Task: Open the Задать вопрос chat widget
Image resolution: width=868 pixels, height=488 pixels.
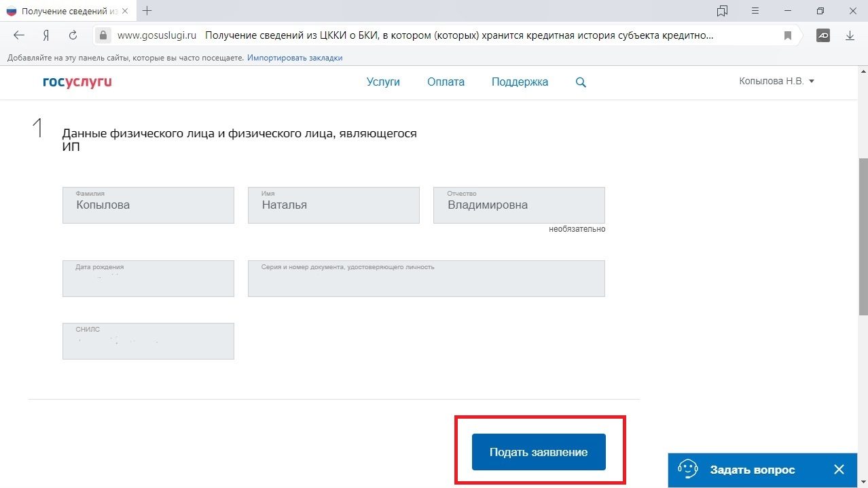Action: click(751, 470)
